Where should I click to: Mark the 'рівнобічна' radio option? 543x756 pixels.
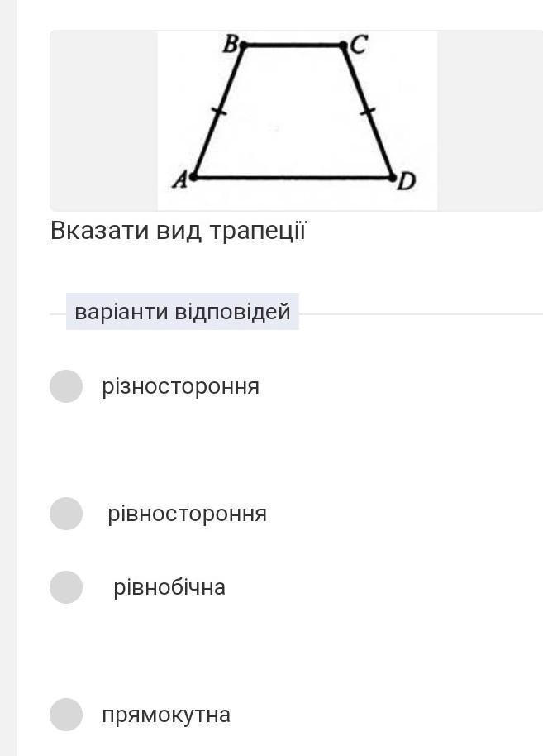66,587
